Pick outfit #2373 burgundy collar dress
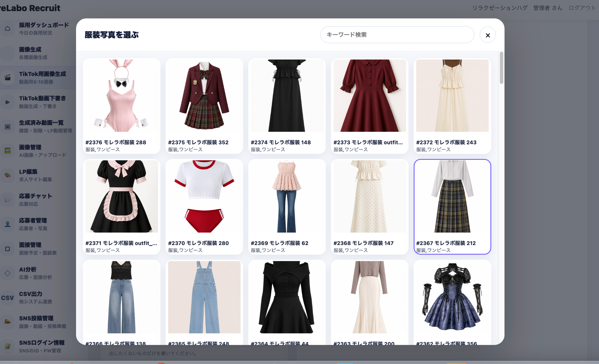Viewport: 599px width, 364px height. pos(370,106)
